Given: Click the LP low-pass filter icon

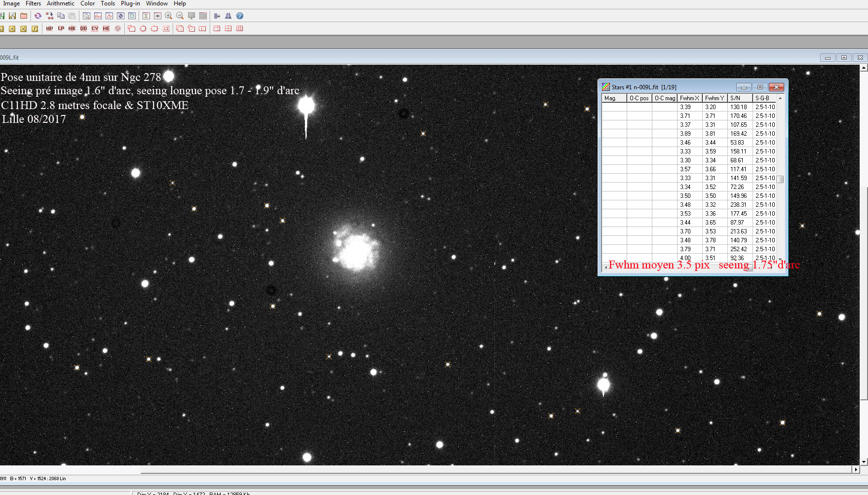Looking at the screenshot, I should tap(61, 29).
